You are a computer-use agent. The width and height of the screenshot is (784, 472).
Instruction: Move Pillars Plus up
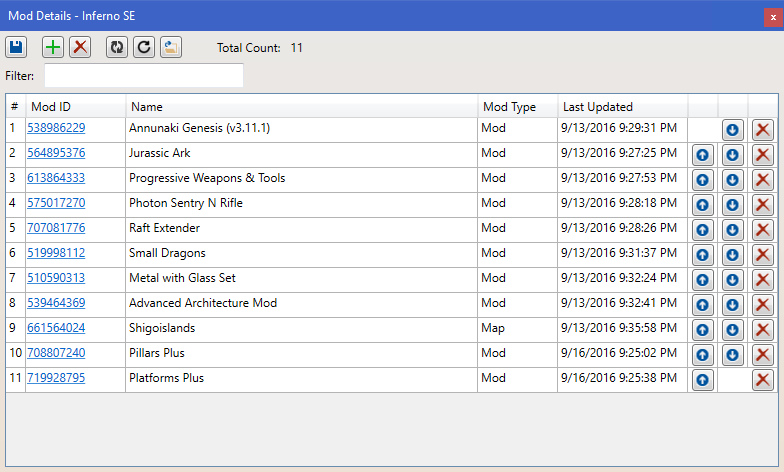pos(702,355)
